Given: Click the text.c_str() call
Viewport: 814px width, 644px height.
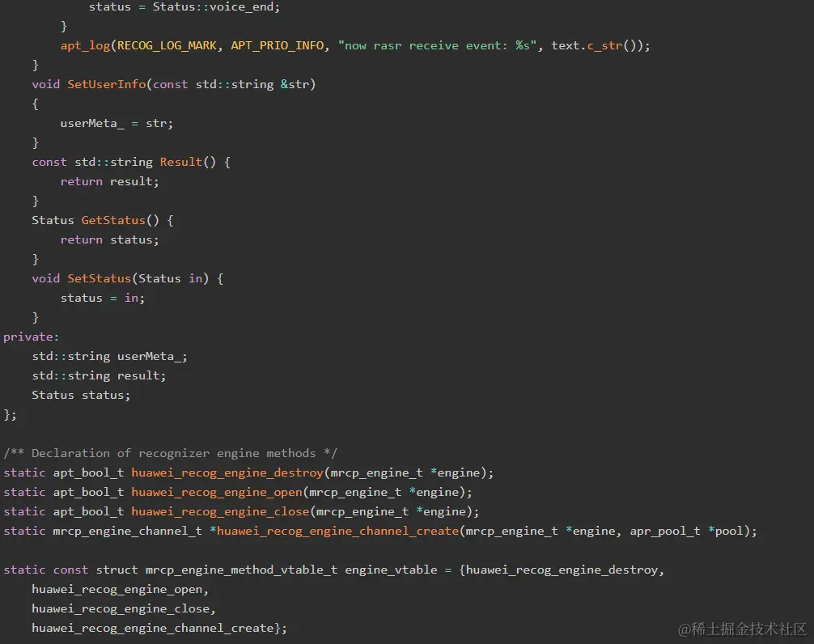Looking at the screenshot, I should click(597, 45).
